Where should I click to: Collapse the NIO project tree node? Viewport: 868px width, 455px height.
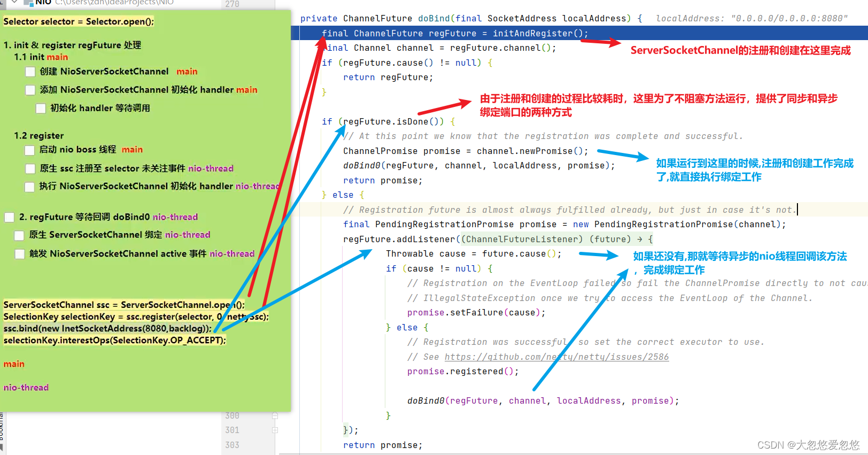[x=14, y=2]
